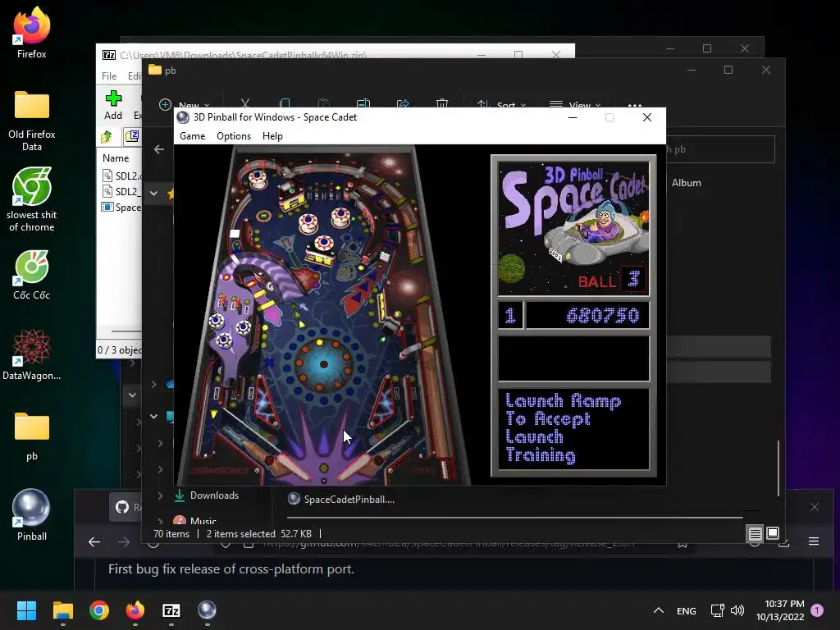This screenshot has width=840, height=630.
Task: Click the search pb input field
Action: click(x=720, y=149)
